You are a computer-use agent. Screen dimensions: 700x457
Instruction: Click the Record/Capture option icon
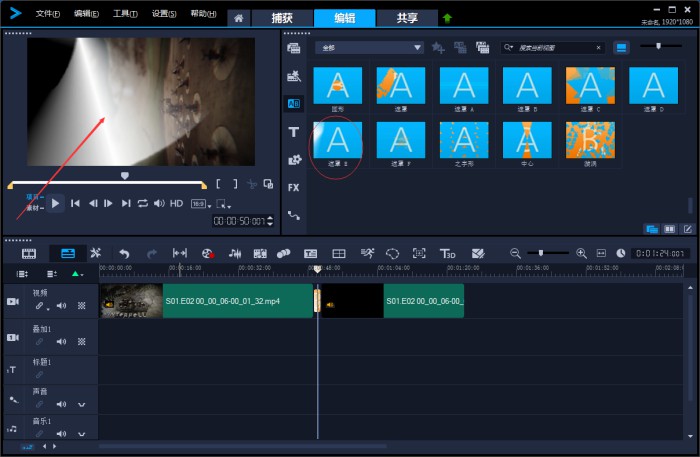pos(208,254)
